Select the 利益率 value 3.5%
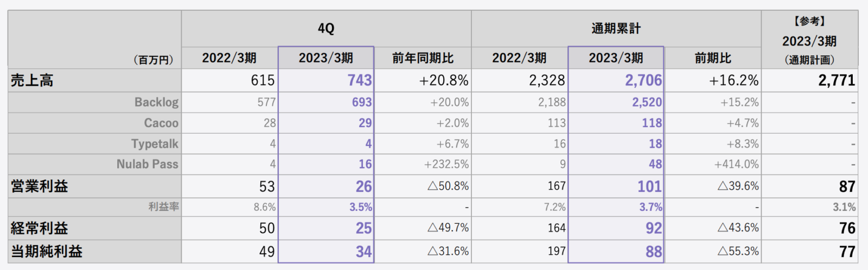This screenshot has height=270, width=868. click(x=361, y=207)
